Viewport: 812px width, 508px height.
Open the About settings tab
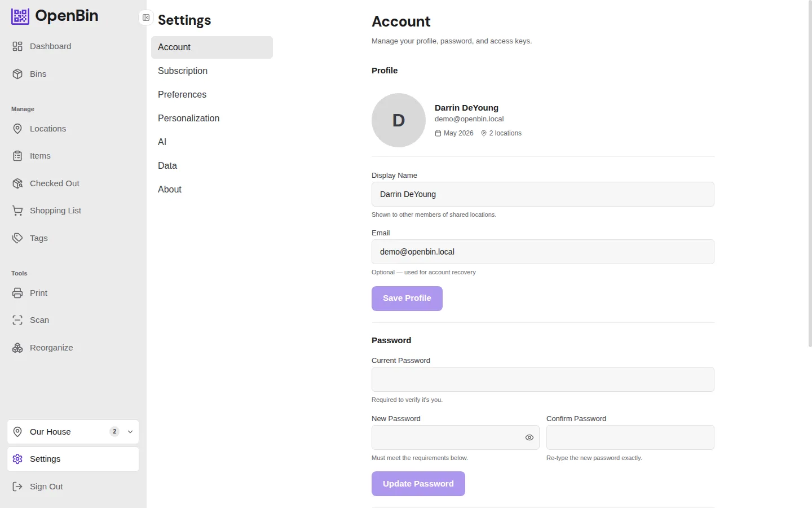click(x=212, y=190)
